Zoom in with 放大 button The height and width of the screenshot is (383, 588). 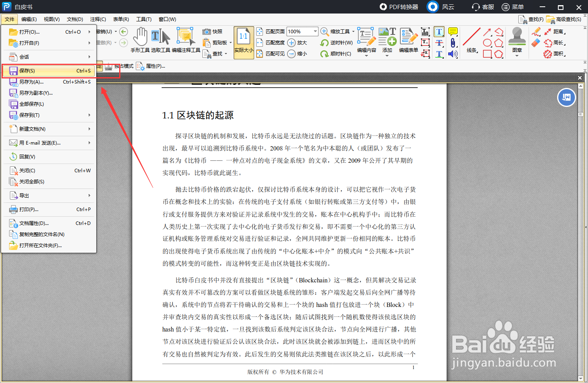pos(297,43)
